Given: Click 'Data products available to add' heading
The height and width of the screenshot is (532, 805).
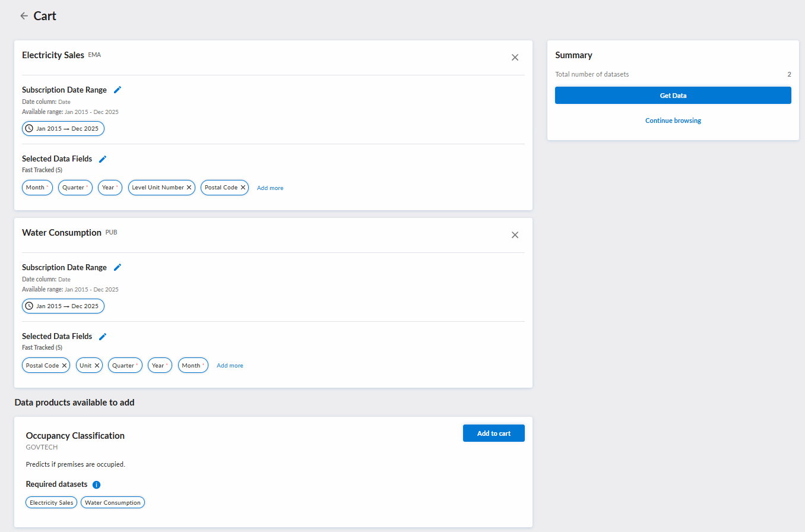Looking at the screenshot, I should tap(75, 403).
